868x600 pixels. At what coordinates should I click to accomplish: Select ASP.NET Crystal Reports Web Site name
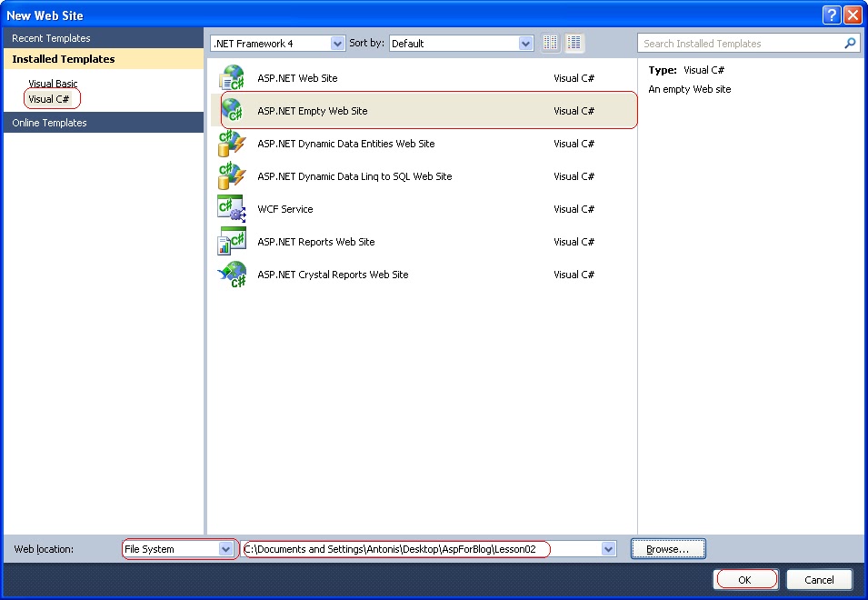(333, 274)
